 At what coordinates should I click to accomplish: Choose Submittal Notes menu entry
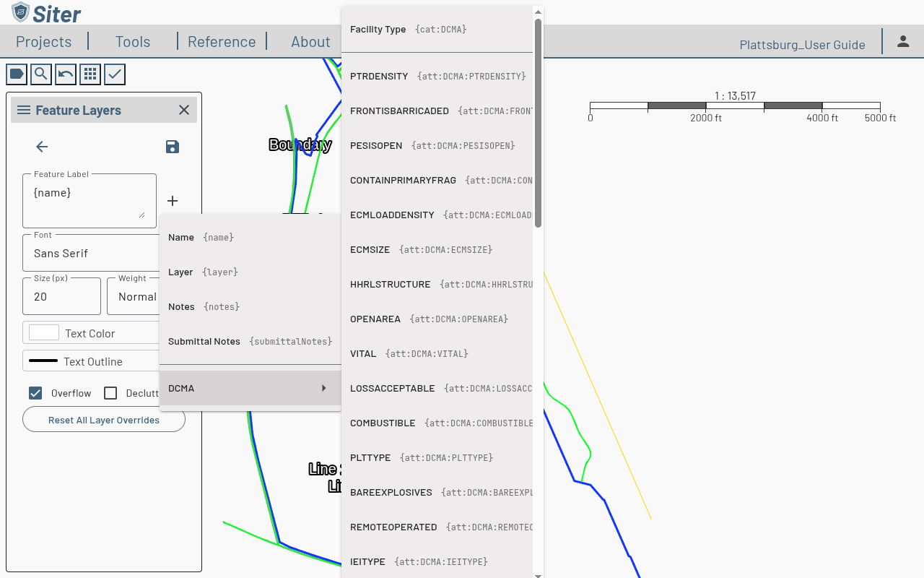click(x=250, y=341)
